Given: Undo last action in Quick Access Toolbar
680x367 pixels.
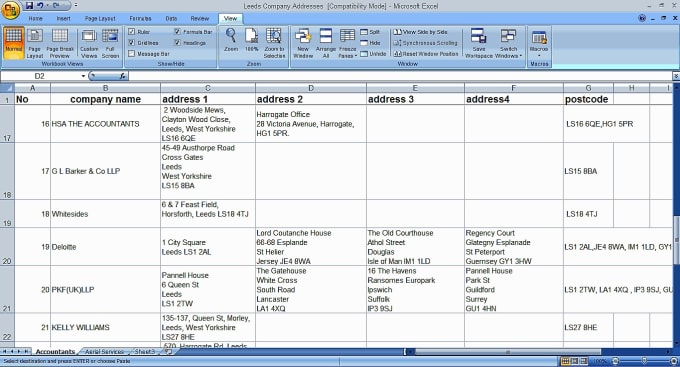Looking at the screenshot, I should [40, 6].
